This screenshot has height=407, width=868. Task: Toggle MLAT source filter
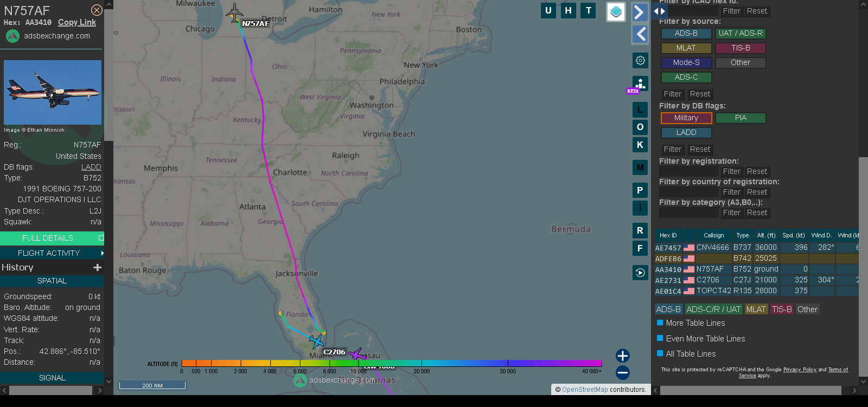tap(686, 48)
